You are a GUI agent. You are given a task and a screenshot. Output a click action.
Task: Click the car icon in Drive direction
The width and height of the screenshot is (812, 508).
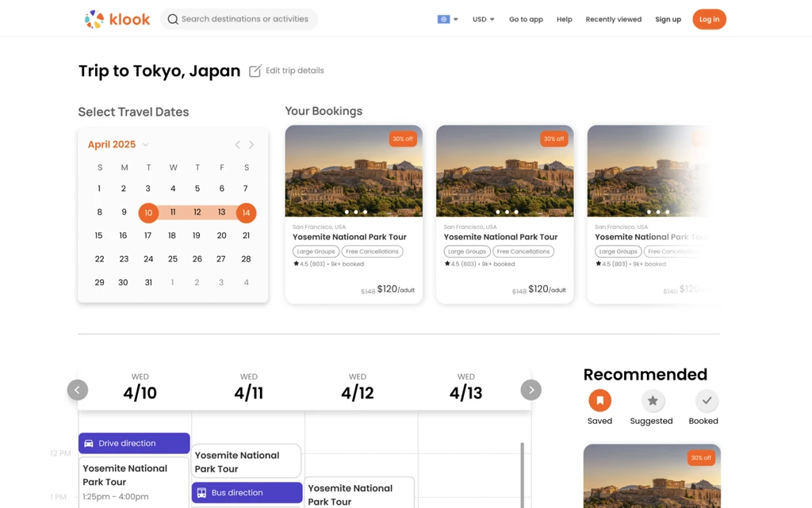89,443
